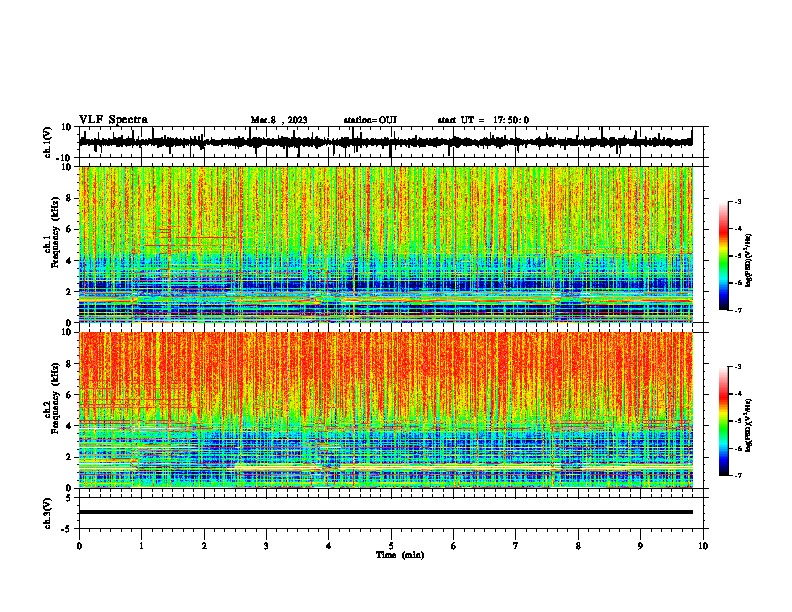Click the ch.1 color scale bar

pyautogui.click(x=723, y=256)
